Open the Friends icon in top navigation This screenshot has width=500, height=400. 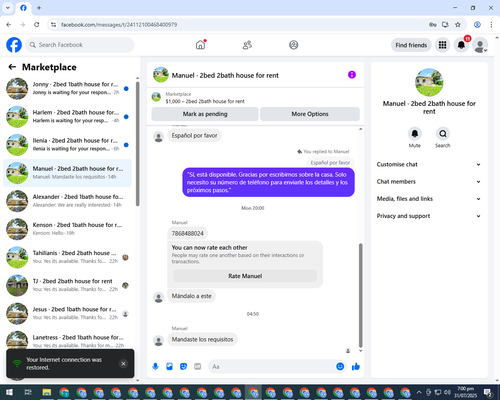tap(247, 45)
